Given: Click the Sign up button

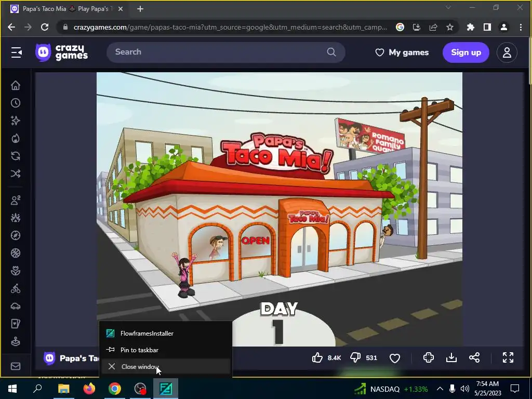Looking at the screenshot, I should pyautogui.click(x=466, y=52).
